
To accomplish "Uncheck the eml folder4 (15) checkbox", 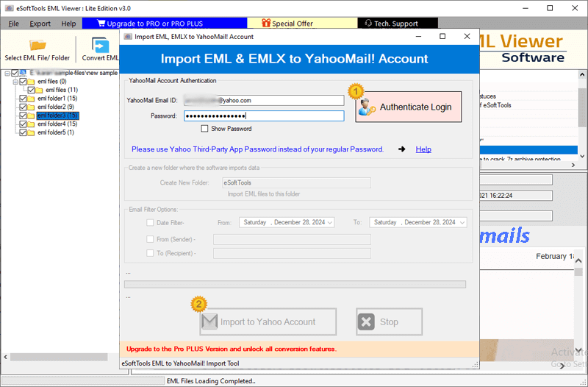I will [x=23, y=124].
